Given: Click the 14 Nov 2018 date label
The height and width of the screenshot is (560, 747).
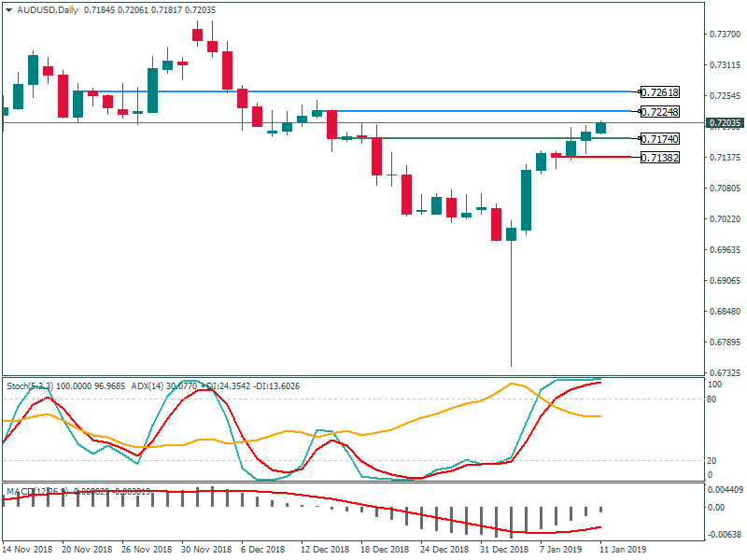Looking at the screenshot, I should (x=27, y=549).
